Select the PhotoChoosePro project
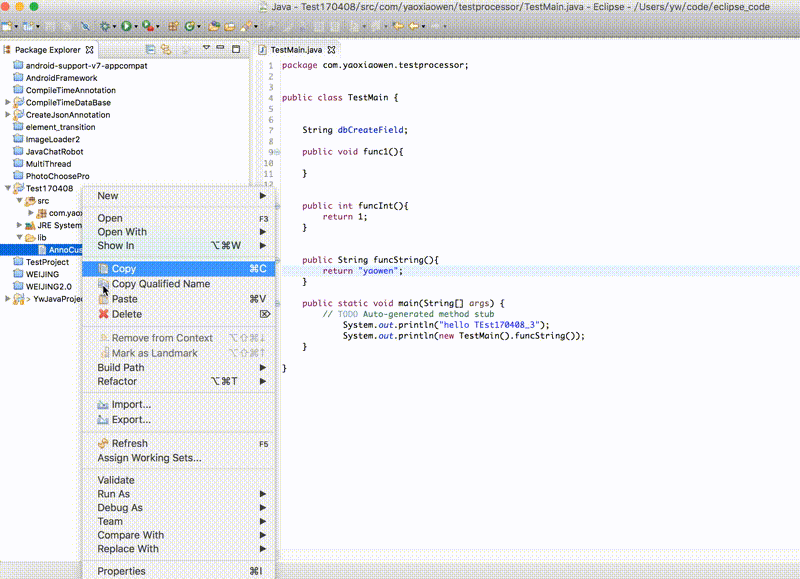Image resolution: width=800 pixels, height=579 pixels. (x=57, y=176)
